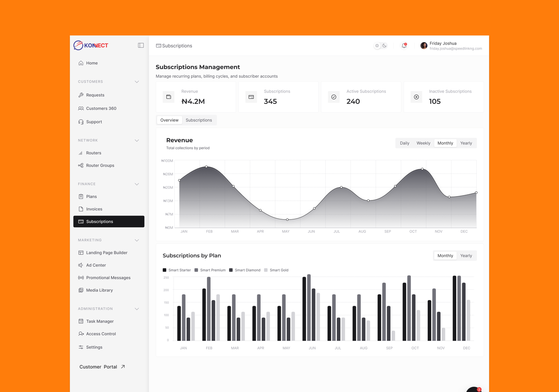Click the Inactive Subscriptions X icon
The width and height of the screenshot is (559, 392).
pyautogui.click(x=416, y=97)
